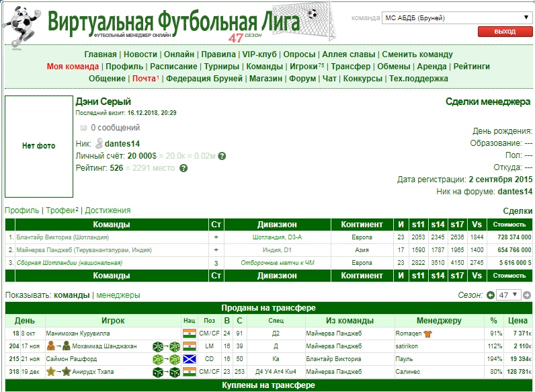Open messages via the envelope icon
The height and width of the screenshot is (392, 535).
click(83, 128)
